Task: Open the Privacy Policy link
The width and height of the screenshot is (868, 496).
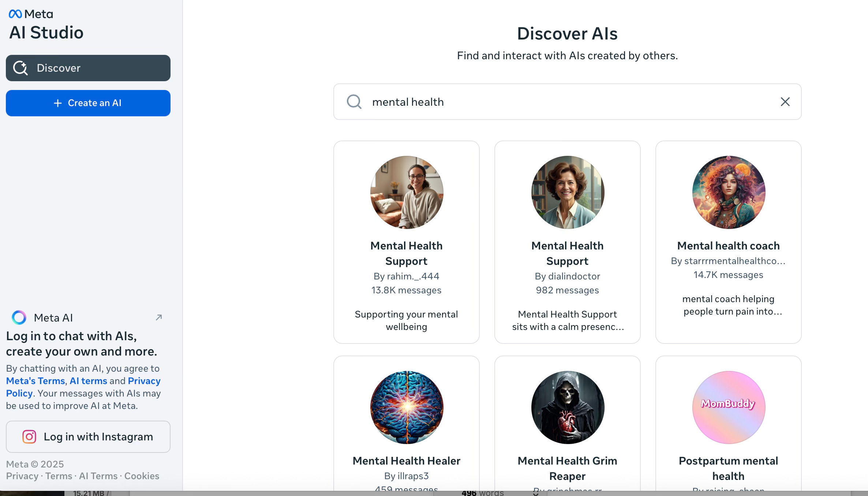Action: tap(144, 381)
